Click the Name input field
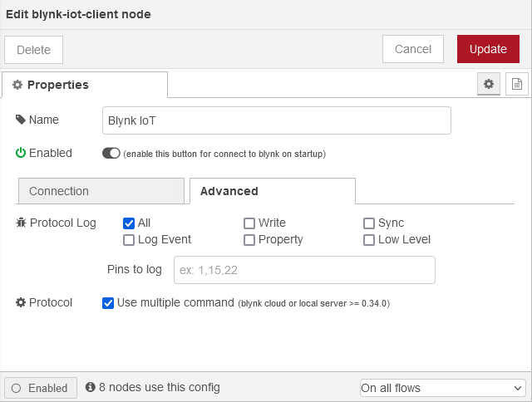532x402 pixels. click(277, 120)
